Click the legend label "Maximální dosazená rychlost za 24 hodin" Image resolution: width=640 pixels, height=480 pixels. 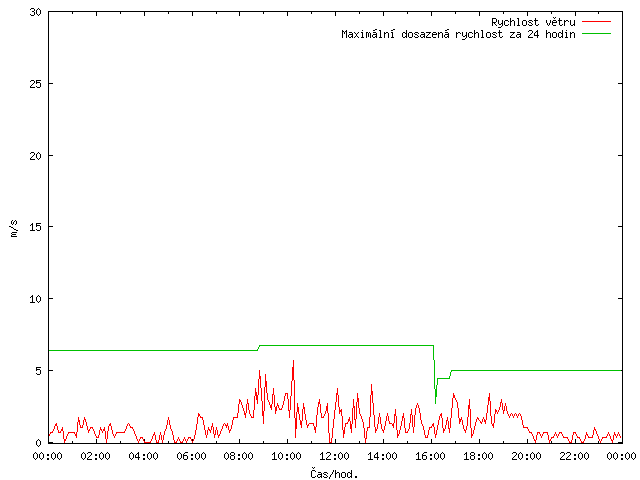click(x=458, y=34)
